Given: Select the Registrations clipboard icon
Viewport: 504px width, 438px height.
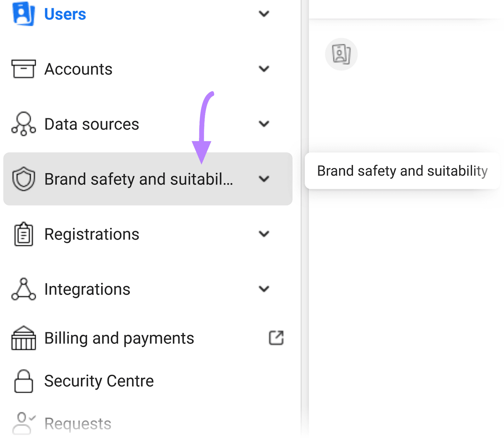Looking at the screenshot, I should (23, 234).
